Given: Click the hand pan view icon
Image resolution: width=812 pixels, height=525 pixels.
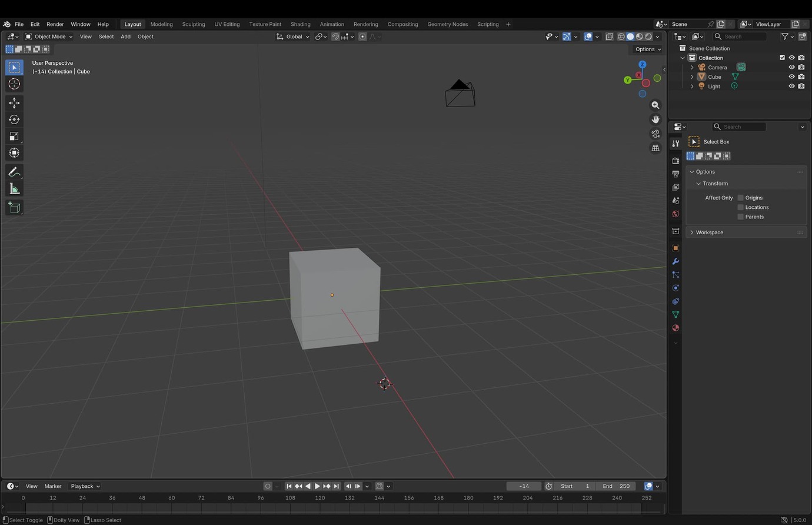Looking at the screenshot, I should pyautogui.click(x=655, y=119).
